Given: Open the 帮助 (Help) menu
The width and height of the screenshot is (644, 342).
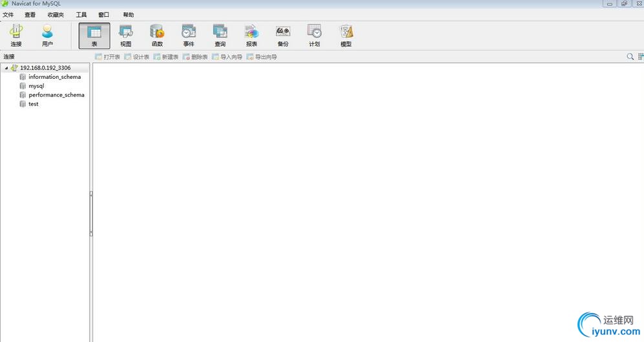Looking at the screenshot, I should (x=129, y=15).
